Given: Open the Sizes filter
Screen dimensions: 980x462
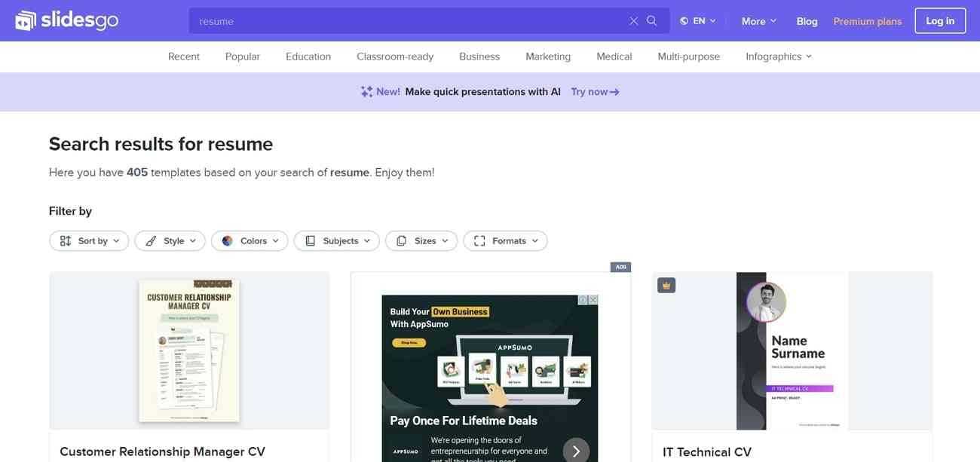Looking at the screenshot, I should [x=421, y=241].
